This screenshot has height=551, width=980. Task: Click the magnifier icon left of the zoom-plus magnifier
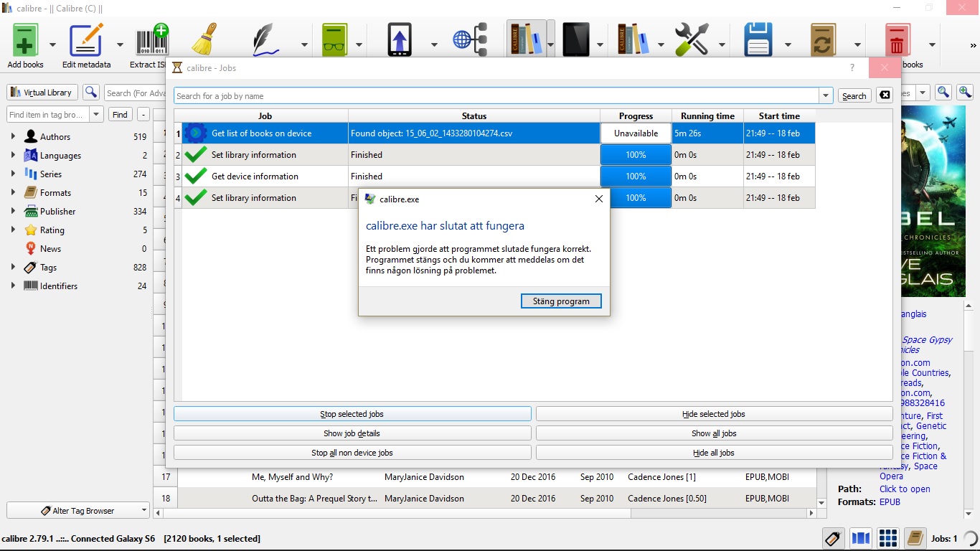coord(943,93)
